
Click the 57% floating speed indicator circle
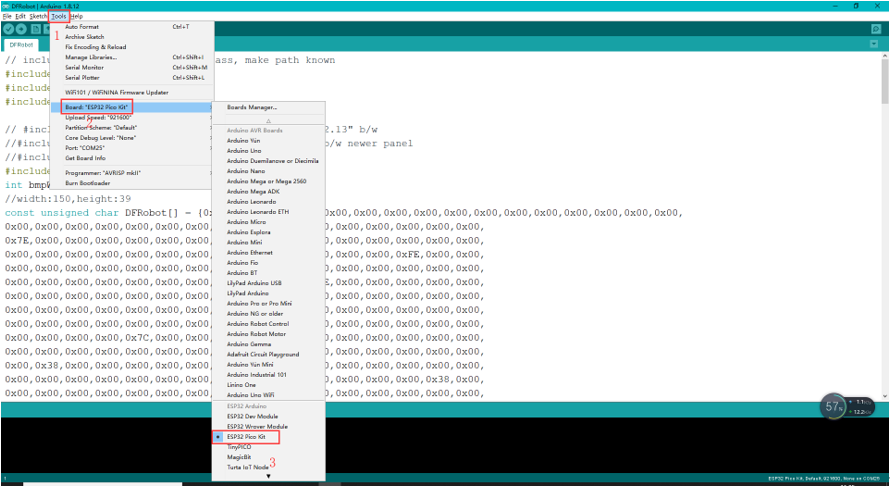click(835, 406)
